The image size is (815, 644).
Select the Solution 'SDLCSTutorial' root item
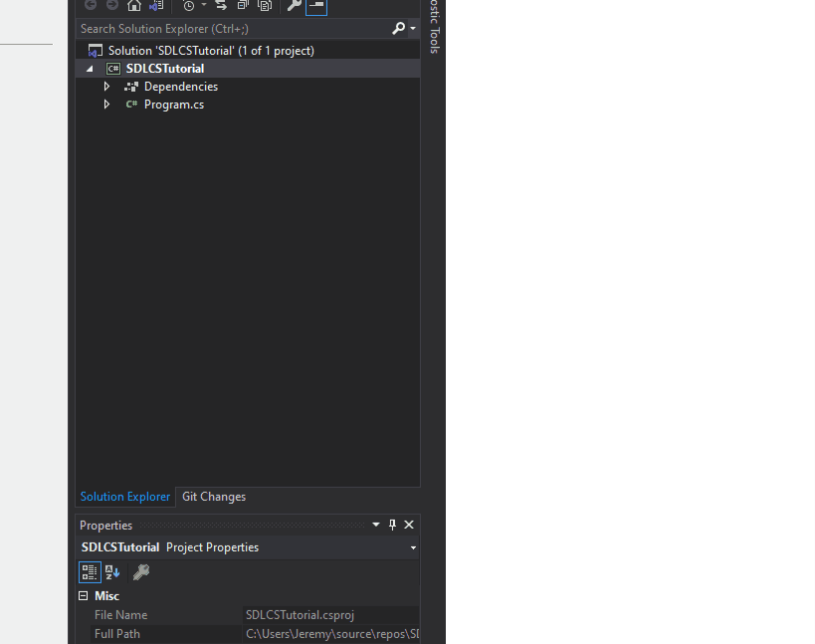(210, 51)
